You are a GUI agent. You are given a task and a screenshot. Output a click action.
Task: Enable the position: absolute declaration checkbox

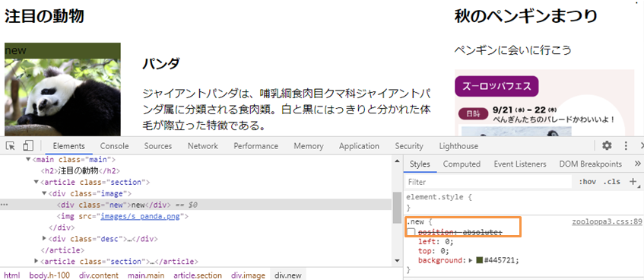411,232
